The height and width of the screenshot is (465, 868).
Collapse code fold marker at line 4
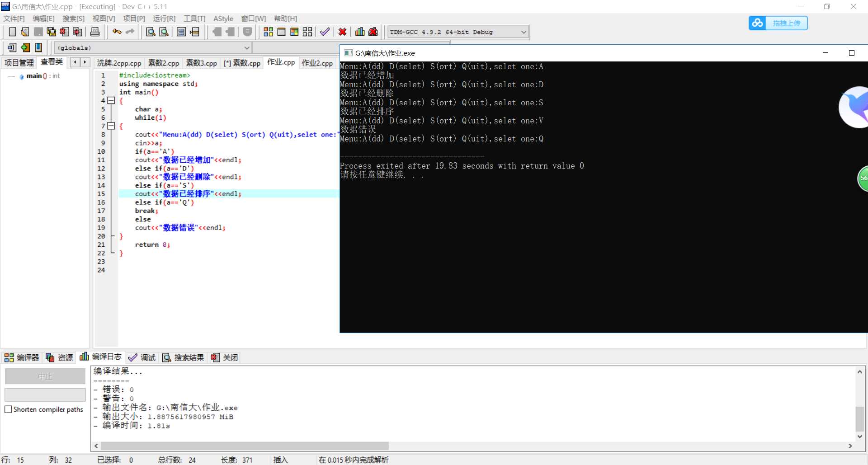pyautogui.click(x=111, y=101)
